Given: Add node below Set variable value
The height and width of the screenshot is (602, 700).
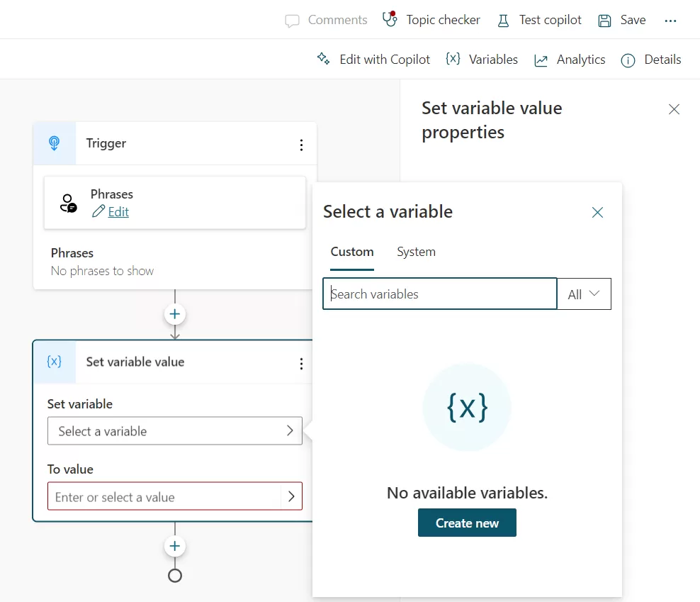Looking at the screenshot, I should [x=175, y=546].
